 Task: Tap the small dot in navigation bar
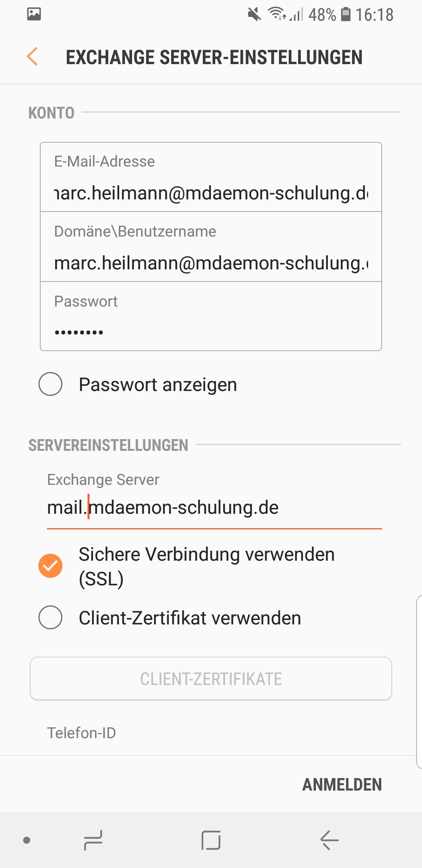pyautogui.click(x=27, y=840)
